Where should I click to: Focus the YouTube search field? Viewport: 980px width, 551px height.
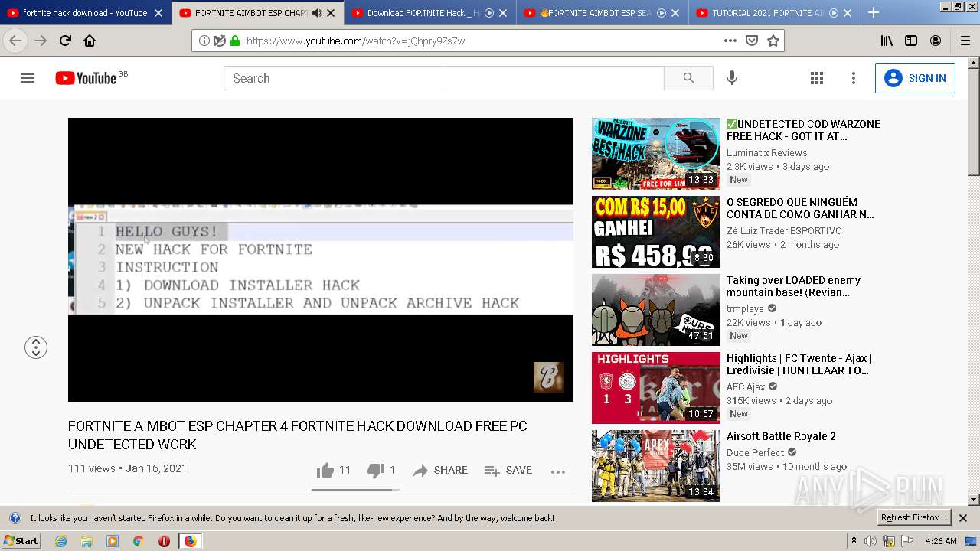click(444, 78)
